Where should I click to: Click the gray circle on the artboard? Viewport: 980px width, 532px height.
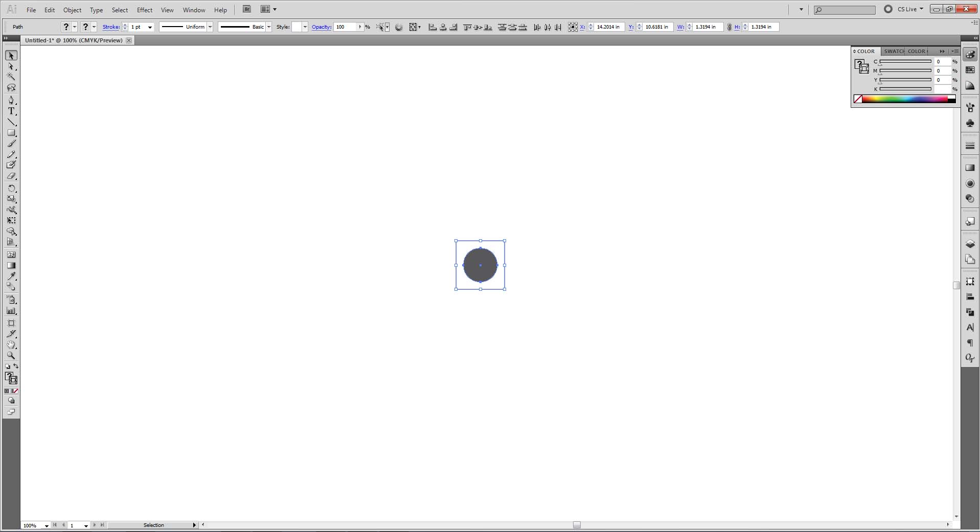point(480,265)
